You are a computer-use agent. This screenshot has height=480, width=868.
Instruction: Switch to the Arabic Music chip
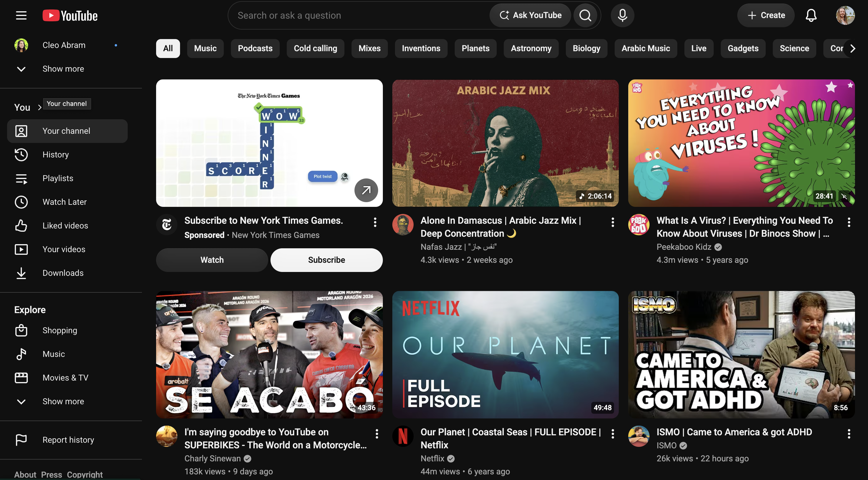click(x=646, y=49)
